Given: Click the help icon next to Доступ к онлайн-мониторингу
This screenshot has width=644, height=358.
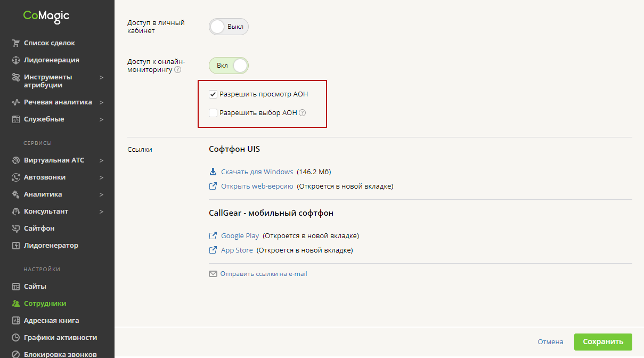Looking at the screenshot, I should click(178, 70).
